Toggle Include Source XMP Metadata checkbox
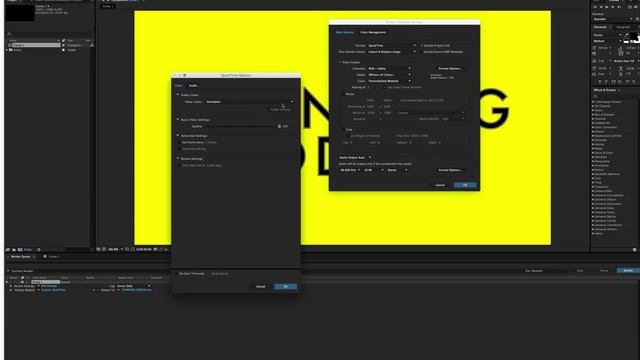640x360 pixels. coord(422,52)
